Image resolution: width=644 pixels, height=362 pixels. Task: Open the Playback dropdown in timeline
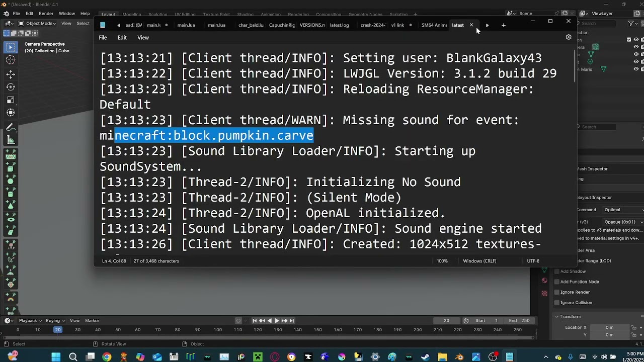[30, 321]
